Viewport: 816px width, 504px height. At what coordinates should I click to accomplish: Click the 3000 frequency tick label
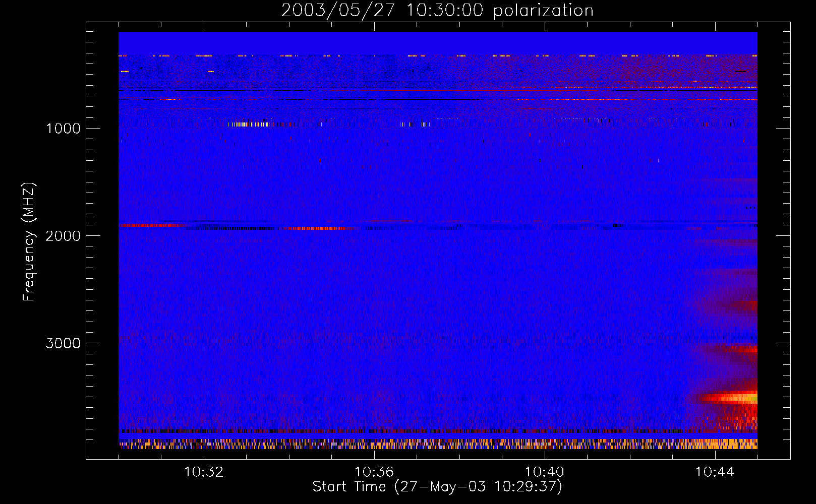click(x=63, y=343)
